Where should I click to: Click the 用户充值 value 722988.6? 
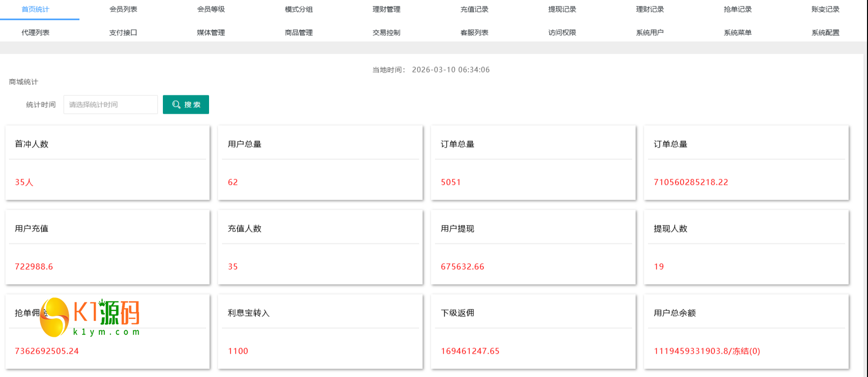coord(34,267)
